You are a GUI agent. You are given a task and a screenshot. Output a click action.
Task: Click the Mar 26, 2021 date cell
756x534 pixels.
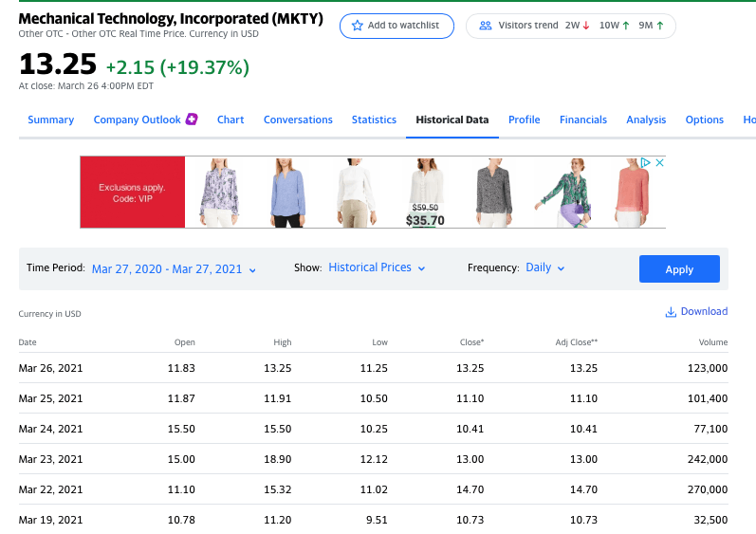point(50,368)
